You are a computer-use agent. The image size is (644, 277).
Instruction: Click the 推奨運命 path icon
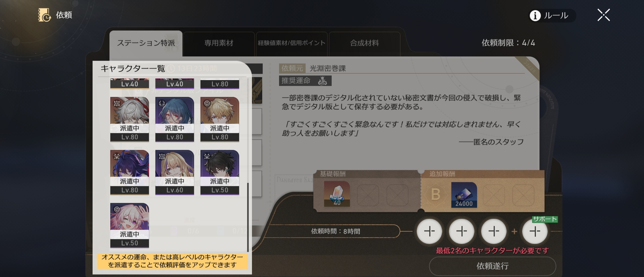(x=322, y=81)
